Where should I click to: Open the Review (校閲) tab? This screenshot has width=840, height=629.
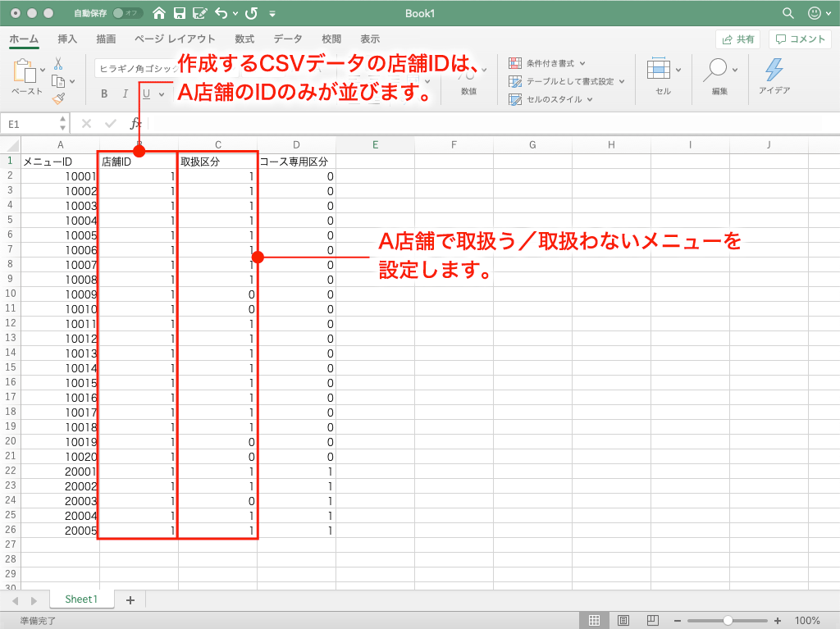pyautogui.click(x=331, y=39)
